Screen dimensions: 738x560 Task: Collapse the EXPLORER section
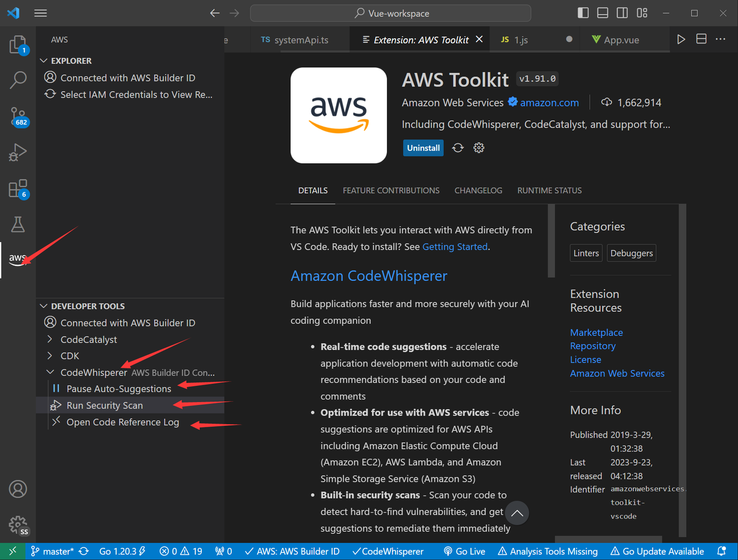(x=43, y=61)
